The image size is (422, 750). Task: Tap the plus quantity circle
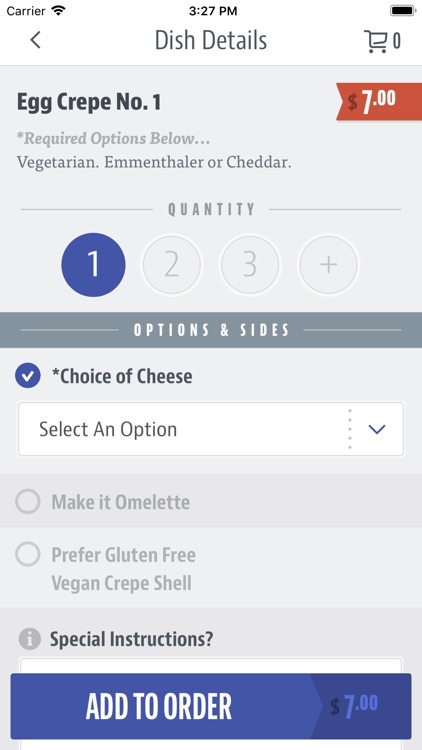click(328, 265)
